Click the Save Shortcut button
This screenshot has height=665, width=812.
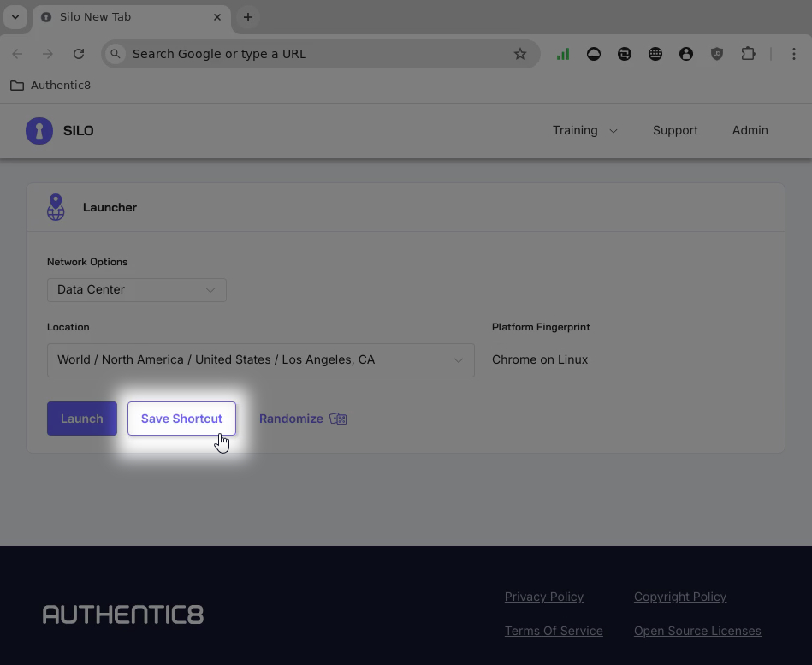pos(181,419)
